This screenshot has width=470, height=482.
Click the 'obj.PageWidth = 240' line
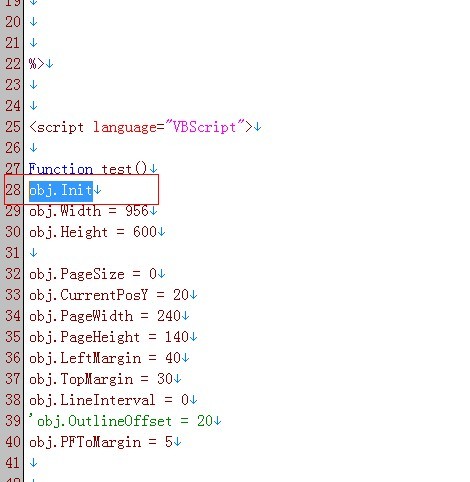click(105, 316)
